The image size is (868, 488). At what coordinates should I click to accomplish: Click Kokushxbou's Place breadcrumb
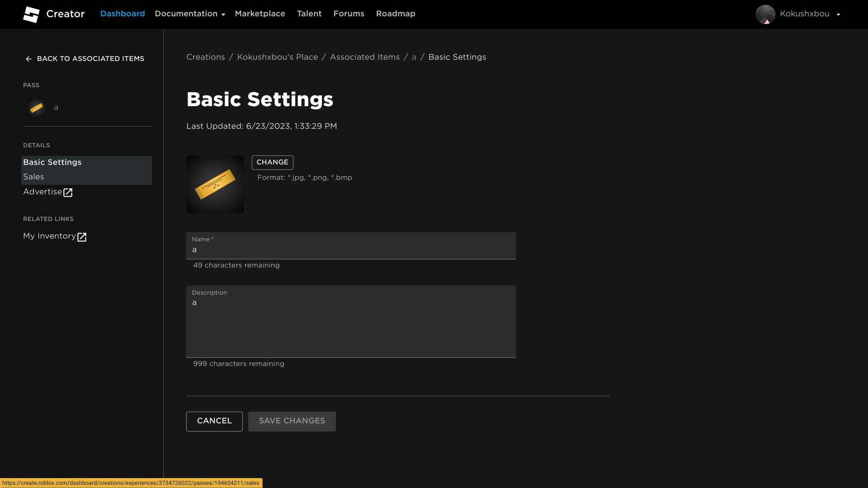click(x=278, y=57)
